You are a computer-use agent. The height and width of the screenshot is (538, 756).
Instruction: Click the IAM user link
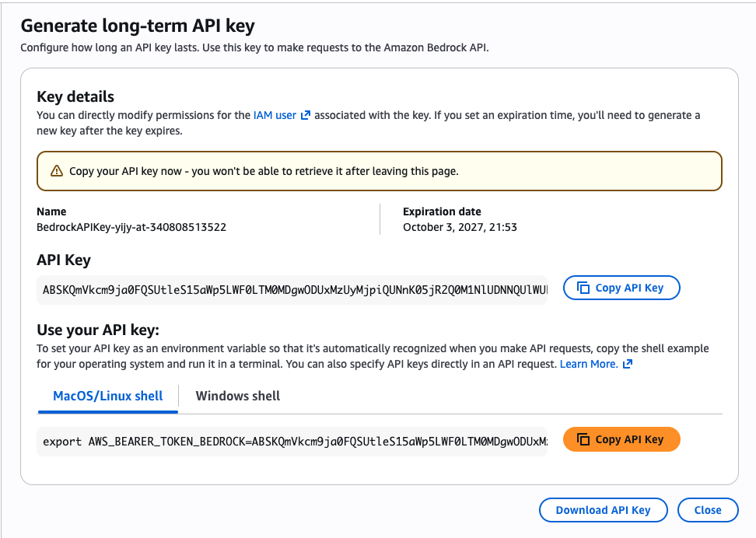pos(275,115)
